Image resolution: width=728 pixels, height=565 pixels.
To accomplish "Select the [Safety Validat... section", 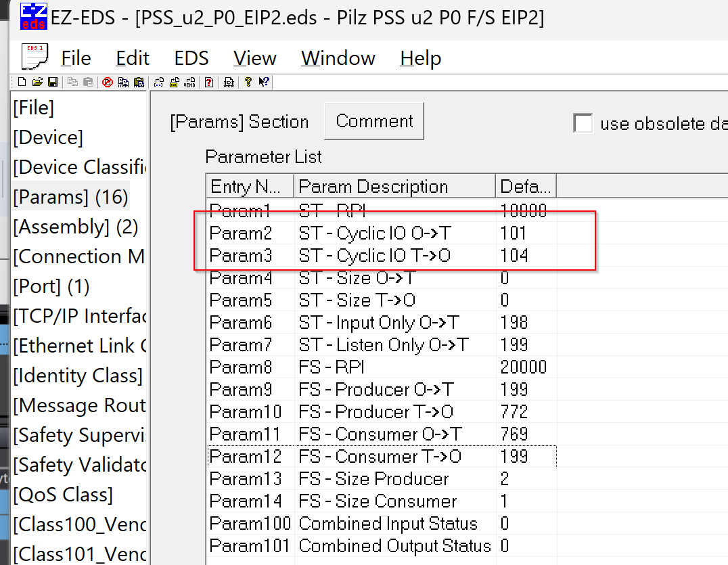I will (x=79, y=465).
